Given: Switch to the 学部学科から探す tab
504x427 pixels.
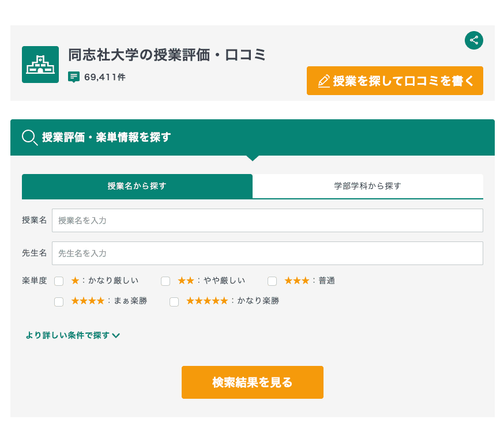Looking at the screenshot, I should point(367,186).
